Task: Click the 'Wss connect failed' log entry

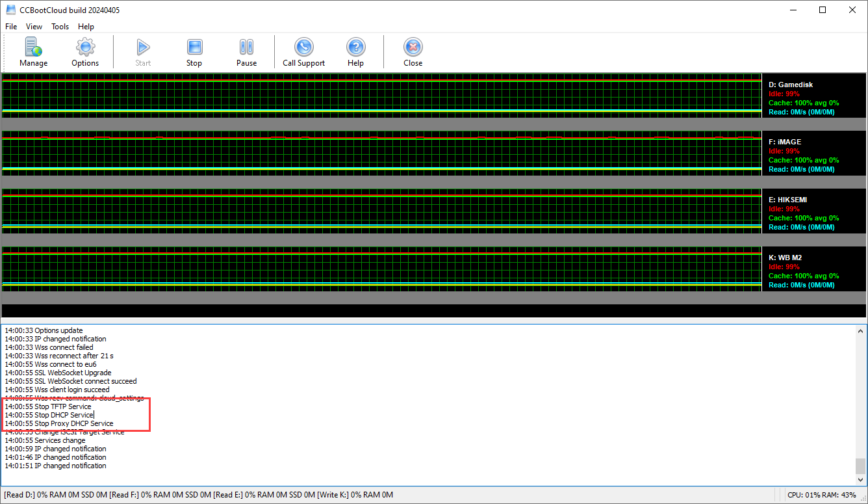Action: (x=64, y=347)
